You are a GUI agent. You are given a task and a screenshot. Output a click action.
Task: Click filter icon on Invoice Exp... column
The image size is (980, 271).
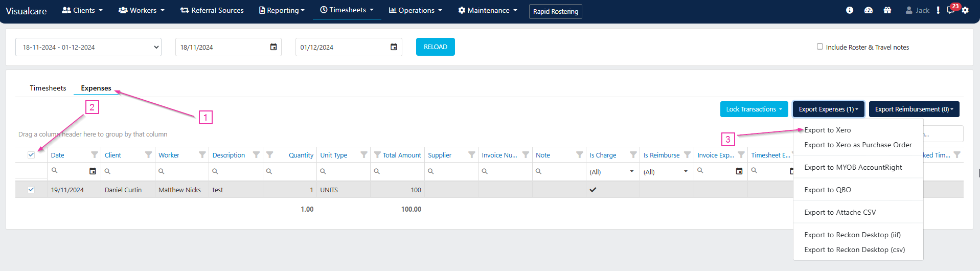[x=741, y=154]
